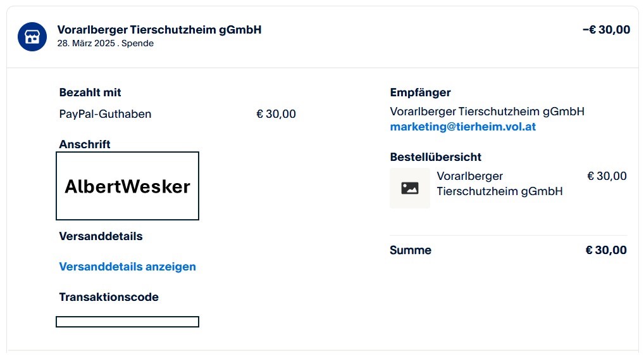Open the Versanddetails anzeigen link

(x=127, y=267)
